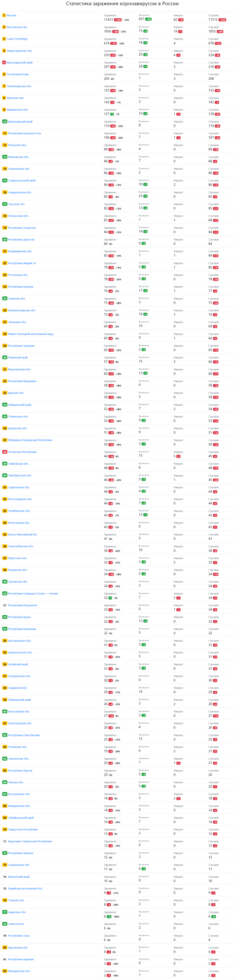Click the green rank 10 badge
Screen dimensions: 235x980
pos(5,122)
